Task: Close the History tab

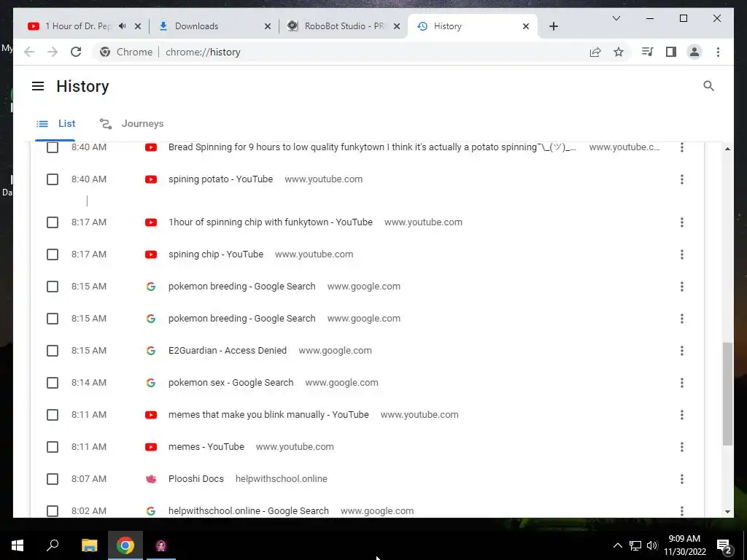Action: click(525, 26)
